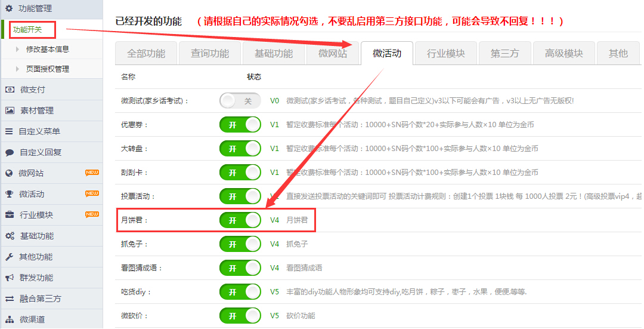Click the 群发功能 megaphone icon
This screenshot has height=329, width=644.
click(10, 278)
